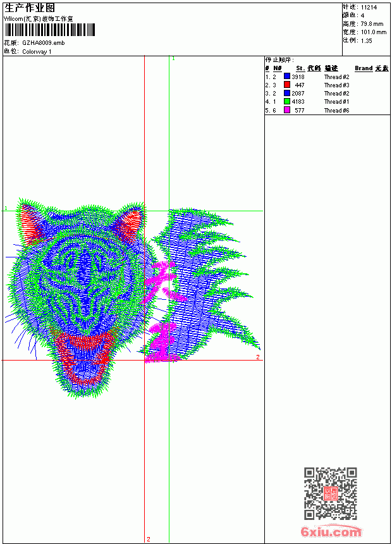Click the red crosshair marker 2 at bottom
This screenshot has width=392, height=544.
(x=149, y=539)
